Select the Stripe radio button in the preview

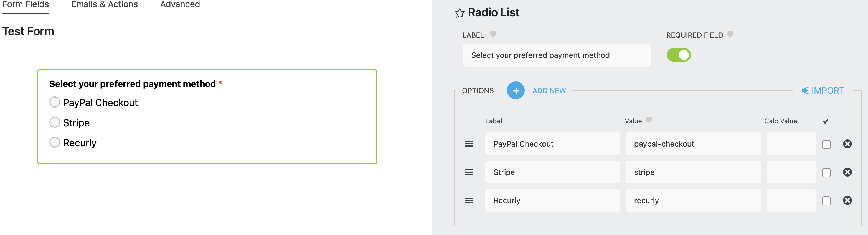click(x=55, y=122)
